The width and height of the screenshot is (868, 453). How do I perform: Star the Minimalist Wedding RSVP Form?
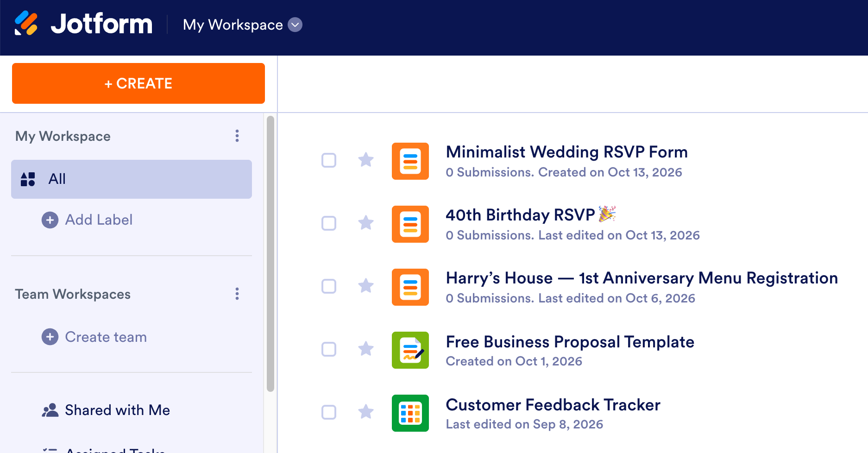point(366,160)
